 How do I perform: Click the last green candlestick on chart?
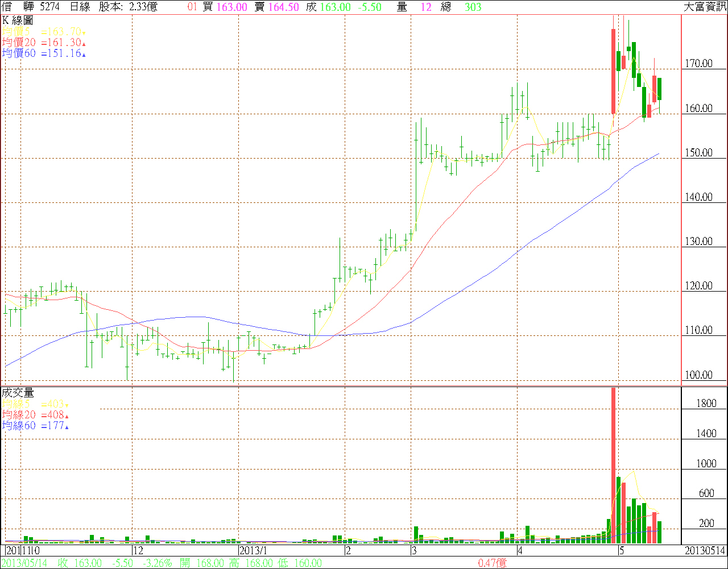click(x=660, y=89)
